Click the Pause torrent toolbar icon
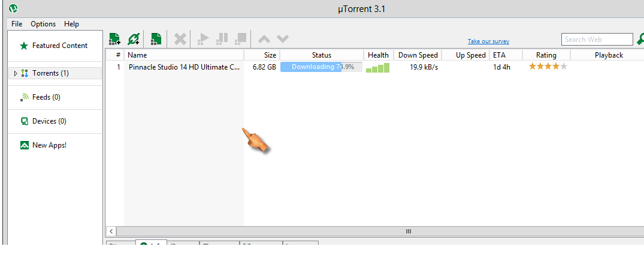Screen dimensions: 644x276 (222, 39)
